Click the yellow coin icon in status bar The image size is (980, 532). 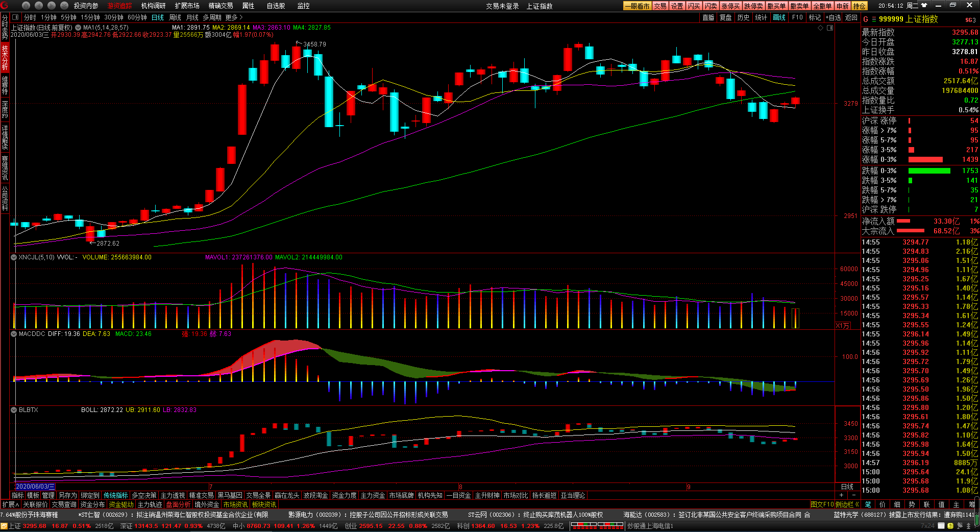click(950, 526)
